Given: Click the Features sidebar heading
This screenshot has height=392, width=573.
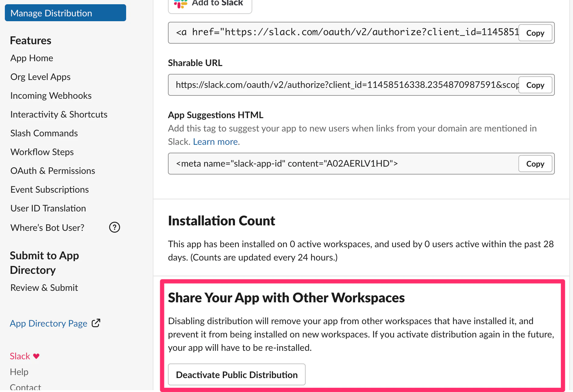Looking at the screenshot, I should click(31, 40).
